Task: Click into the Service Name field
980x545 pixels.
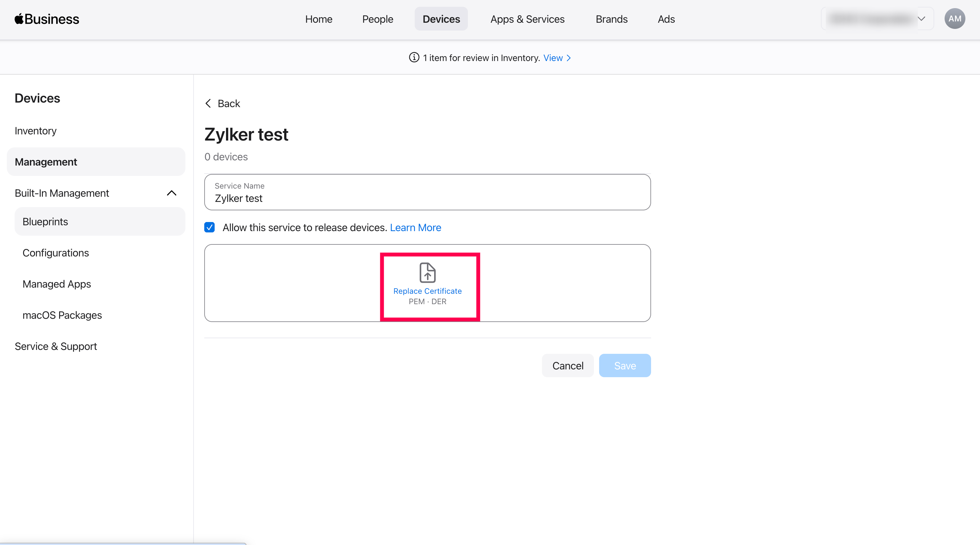Action: [427, 198]
